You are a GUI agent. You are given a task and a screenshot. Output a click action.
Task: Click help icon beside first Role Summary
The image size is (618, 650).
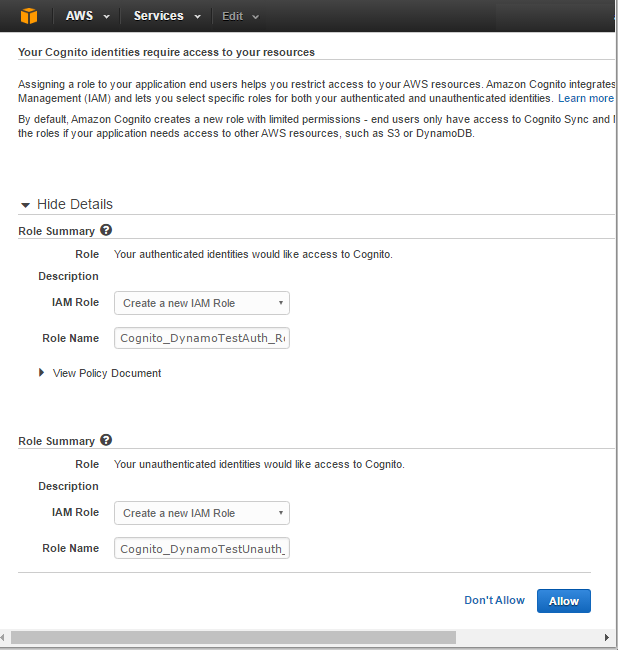106,230
